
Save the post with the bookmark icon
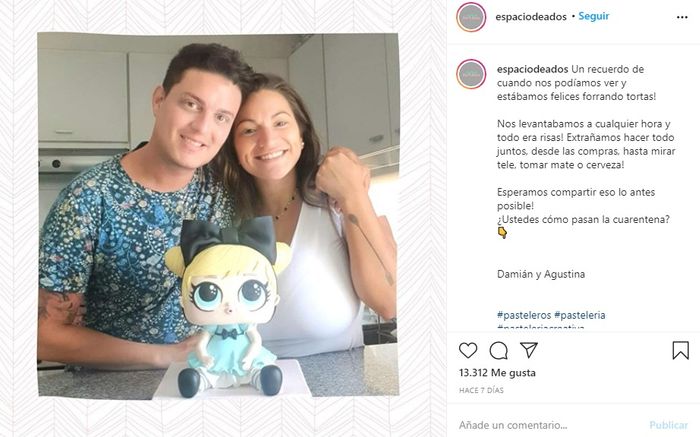click(x=680, y=350)
